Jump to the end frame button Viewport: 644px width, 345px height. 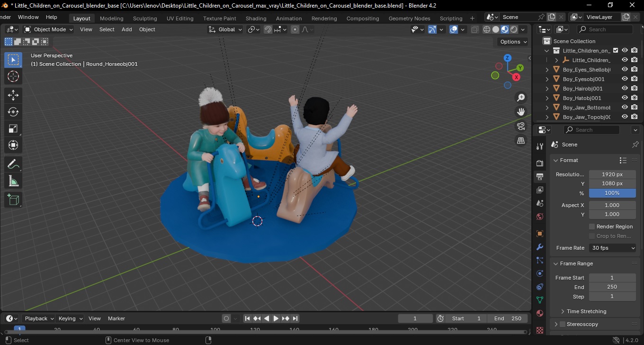(295, 318)
